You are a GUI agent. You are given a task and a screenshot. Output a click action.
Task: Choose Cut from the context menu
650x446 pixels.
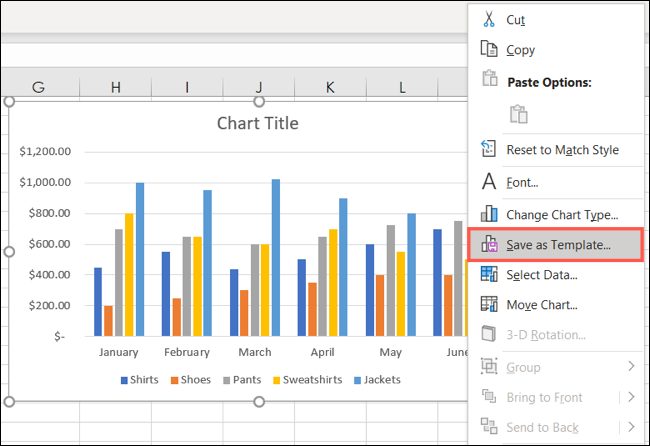(555, 19)
